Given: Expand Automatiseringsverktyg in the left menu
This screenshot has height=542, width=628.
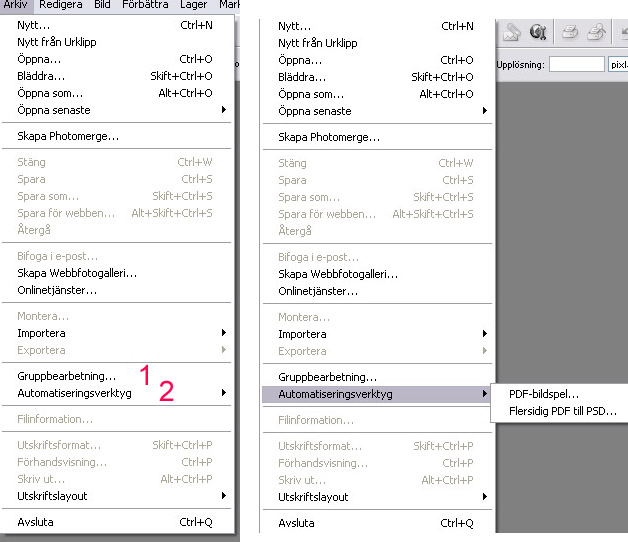Looking at the screenshot, I should pos(117,393).
